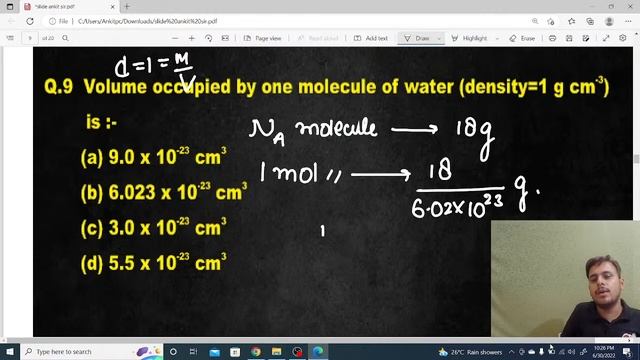Screen dimensions: 640x360
Task: Click the vertical scrollbar thumb
Action: (x=636, y=159)
